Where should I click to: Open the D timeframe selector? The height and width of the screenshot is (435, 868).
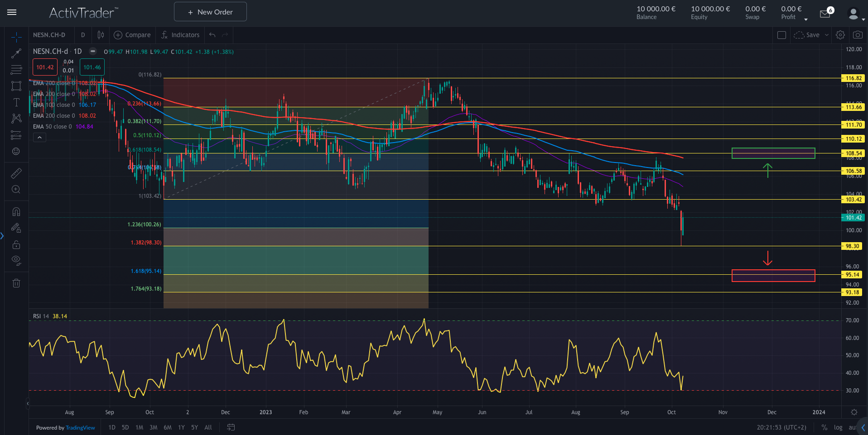click(83, 34)
